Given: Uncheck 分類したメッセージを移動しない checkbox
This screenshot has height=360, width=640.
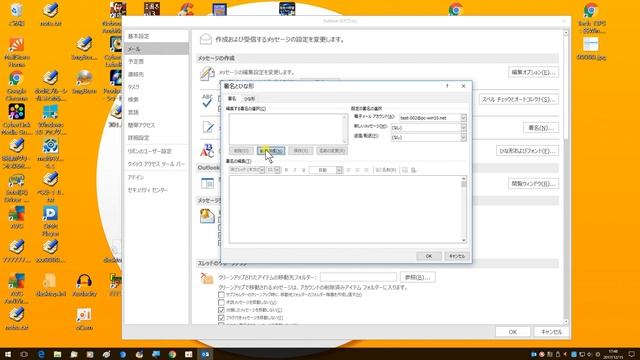Looking at the screenshot, I should coord(221,310).
